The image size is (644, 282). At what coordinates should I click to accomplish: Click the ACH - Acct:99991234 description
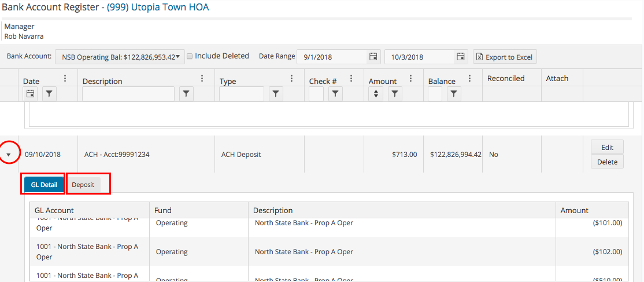pos(117,155)
